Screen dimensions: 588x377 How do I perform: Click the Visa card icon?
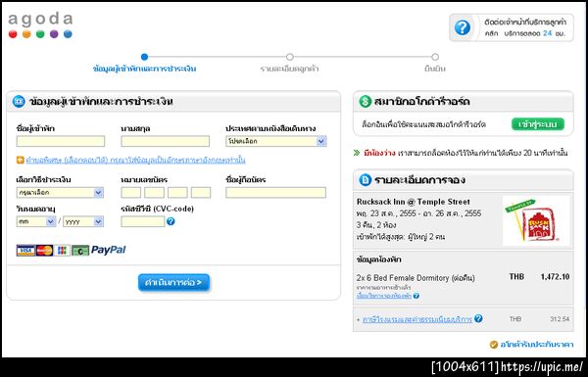coord(25,251)
